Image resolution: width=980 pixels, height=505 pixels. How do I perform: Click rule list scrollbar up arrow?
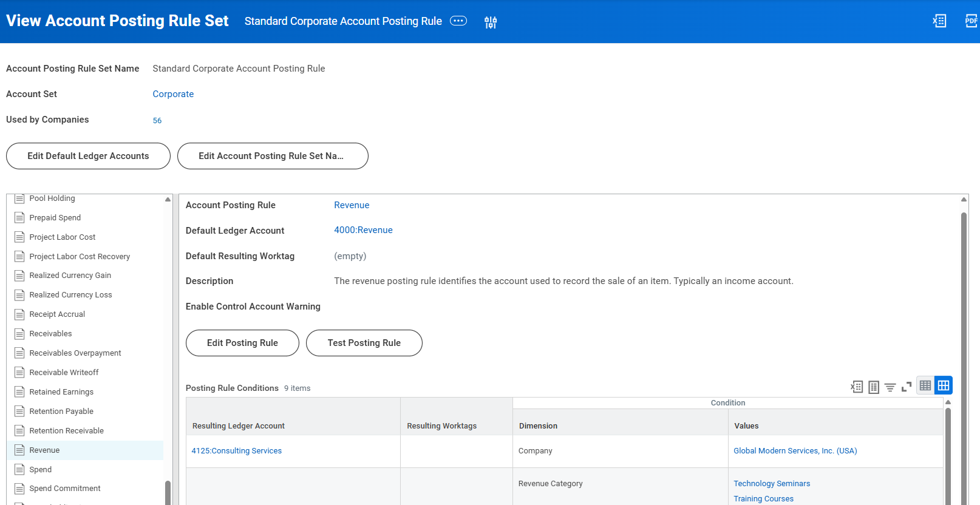(x=168, y=199)
